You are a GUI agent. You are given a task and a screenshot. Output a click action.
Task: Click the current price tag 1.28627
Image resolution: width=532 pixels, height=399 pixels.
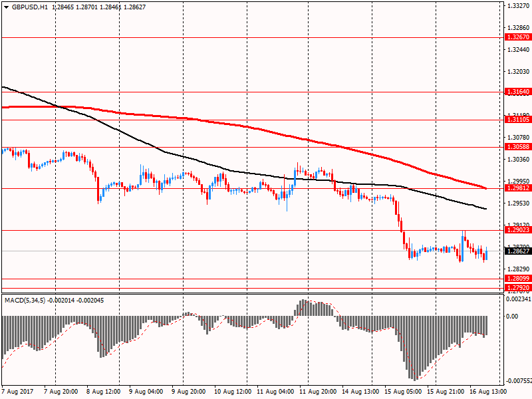coord(517,251)
